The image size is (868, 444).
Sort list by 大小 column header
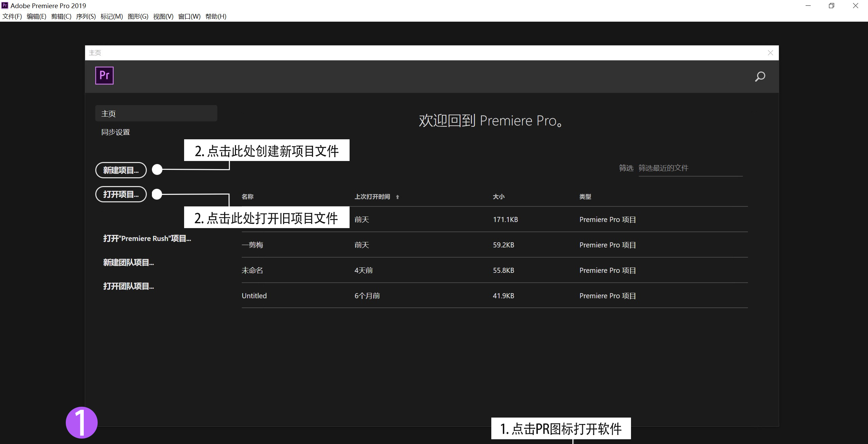pyautogui.click(x=498, y=197)
